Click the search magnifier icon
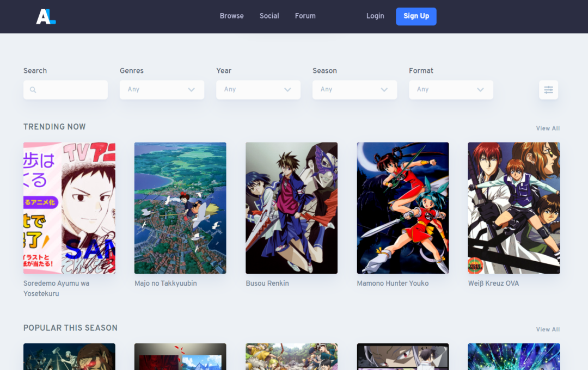The width and height of the screenshot is (588, 370). (33, 90)
